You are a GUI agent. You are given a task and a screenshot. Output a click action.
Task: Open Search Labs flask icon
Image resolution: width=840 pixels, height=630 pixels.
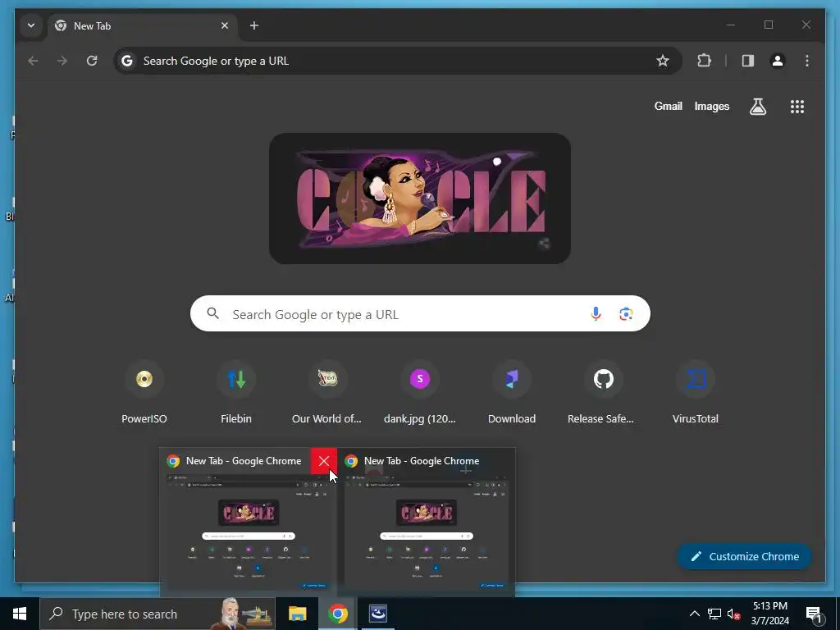tap(757, 107)
